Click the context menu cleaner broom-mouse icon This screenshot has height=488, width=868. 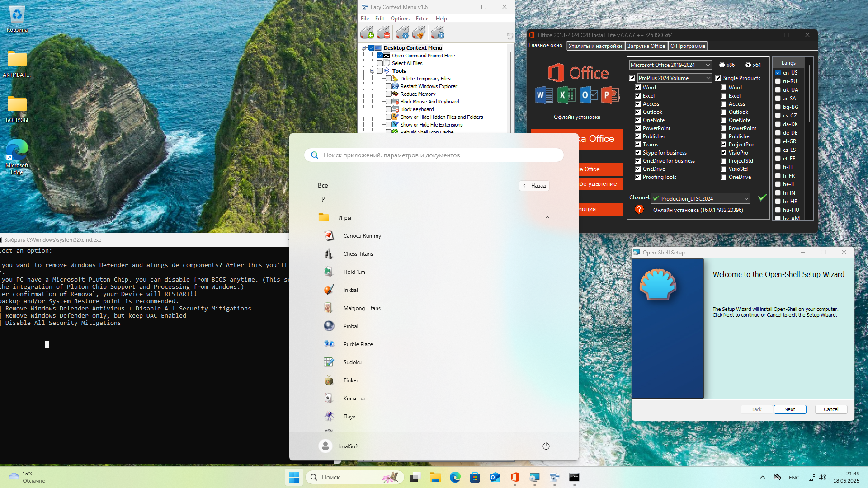[x=419, y=33]
